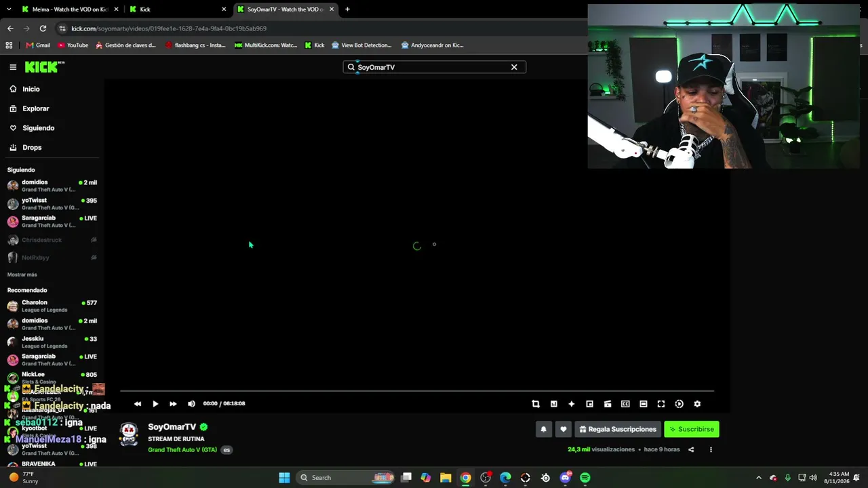
Task: Open Spotify from taskbar
Action: [585, 478]
